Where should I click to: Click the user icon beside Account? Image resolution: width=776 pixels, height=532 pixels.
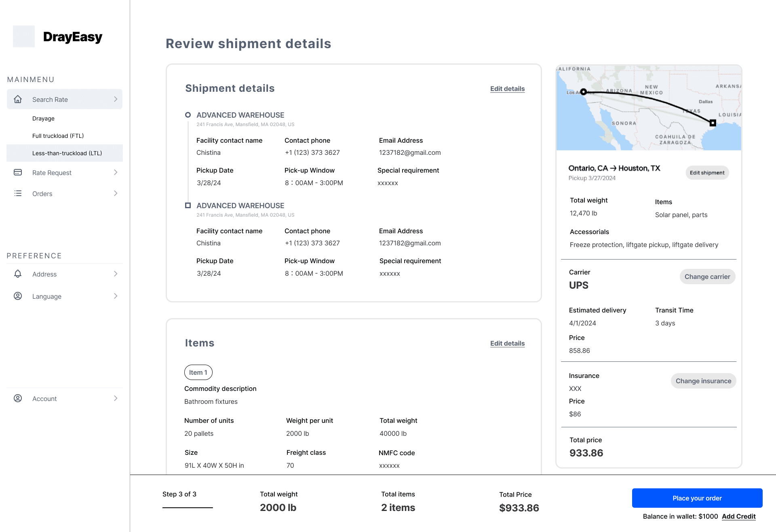(18, 398)
